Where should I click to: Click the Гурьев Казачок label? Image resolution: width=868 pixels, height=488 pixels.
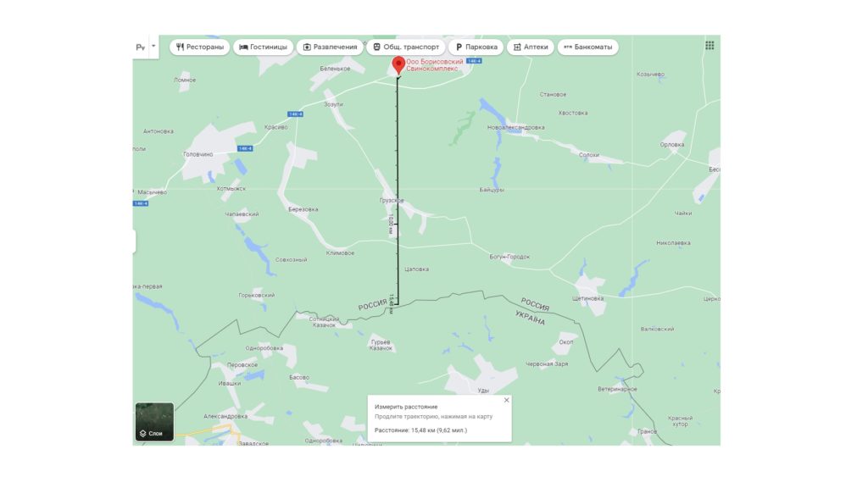click(x=381, y=346)
